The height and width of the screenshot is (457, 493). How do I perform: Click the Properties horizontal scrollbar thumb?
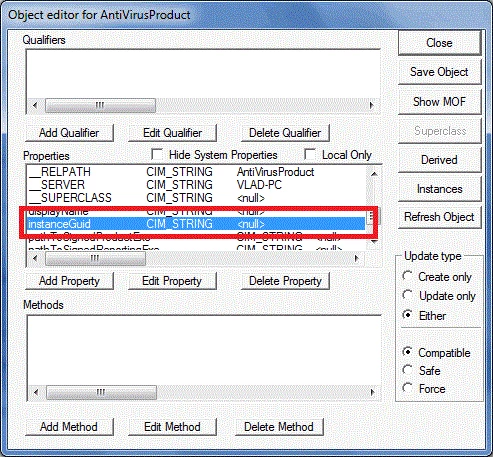[x=95, y=258]
